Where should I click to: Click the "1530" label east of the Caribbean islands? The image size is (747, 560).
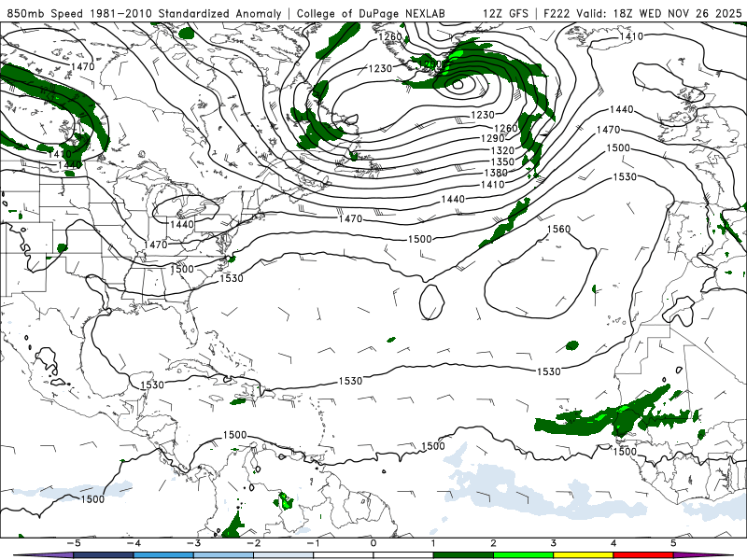(351, 381)
